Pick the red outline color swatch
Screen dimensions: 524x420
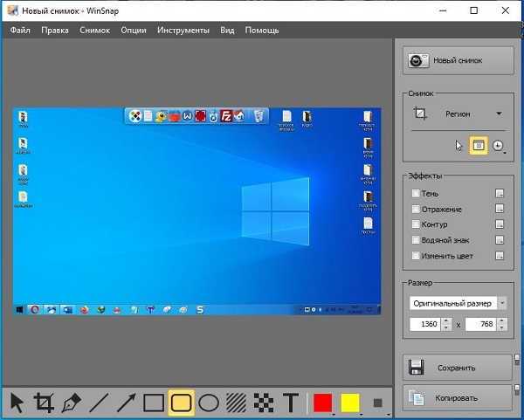[x=323, y=403]
